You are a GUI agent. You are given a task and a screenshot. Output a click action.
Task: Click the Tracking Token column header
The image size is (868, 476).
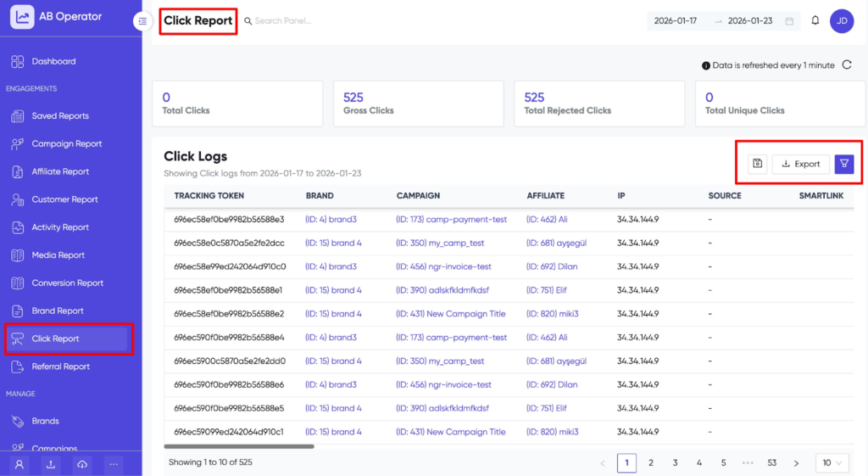click(209, 196)
